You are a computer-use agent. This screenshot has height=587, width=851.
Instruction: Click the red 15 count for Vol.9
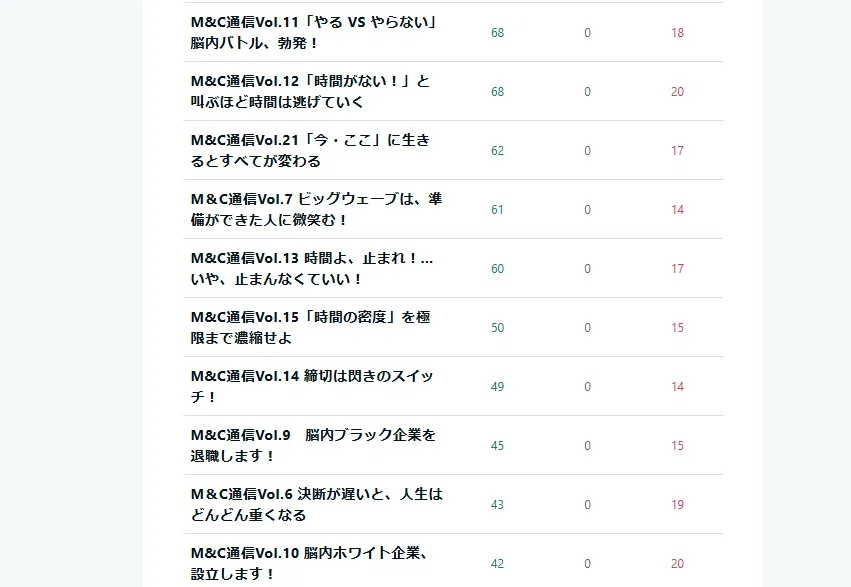click(x=677, y=446)
